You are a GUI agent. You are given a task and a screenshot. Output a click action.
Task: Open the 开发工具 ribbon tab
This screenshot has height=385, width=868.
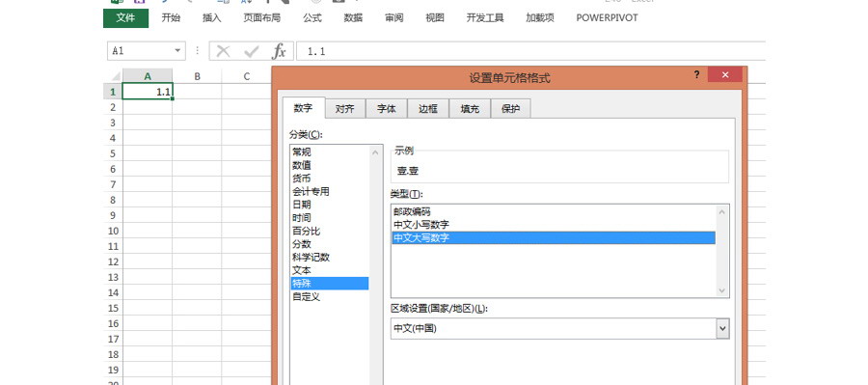(x=485, y=17)
